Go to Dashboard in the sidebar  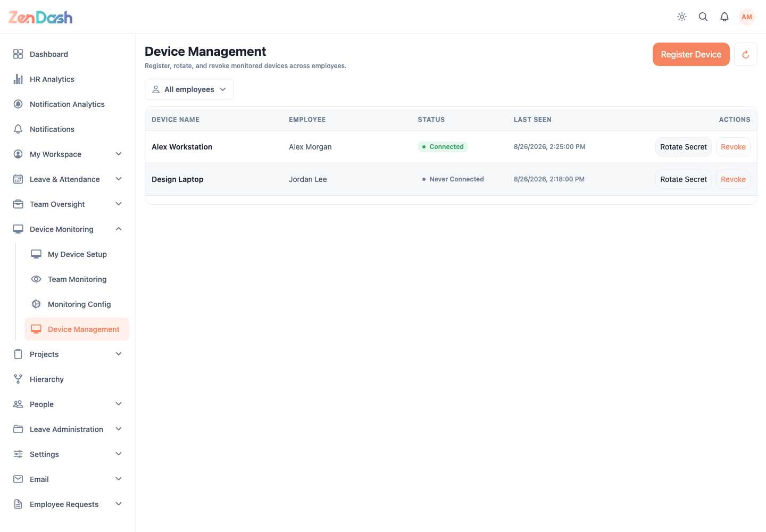click(68, 54)
